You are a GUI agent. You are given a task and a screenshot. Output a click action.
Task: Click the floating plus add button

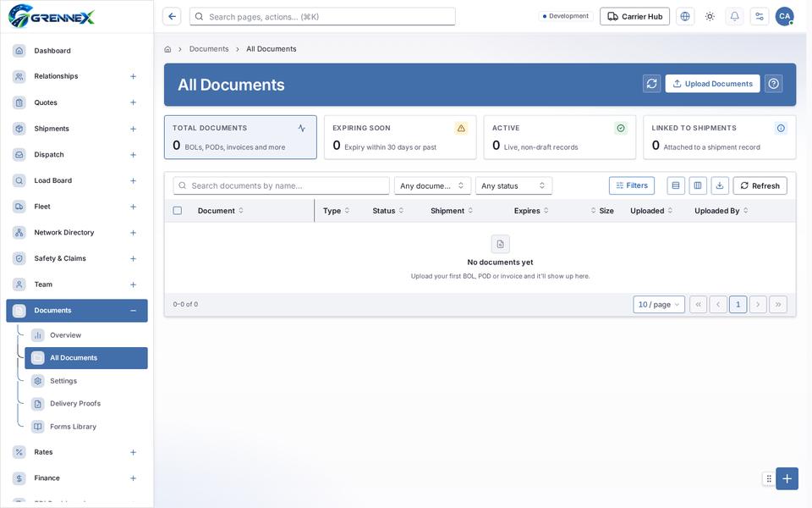click(x=787, y=478)
